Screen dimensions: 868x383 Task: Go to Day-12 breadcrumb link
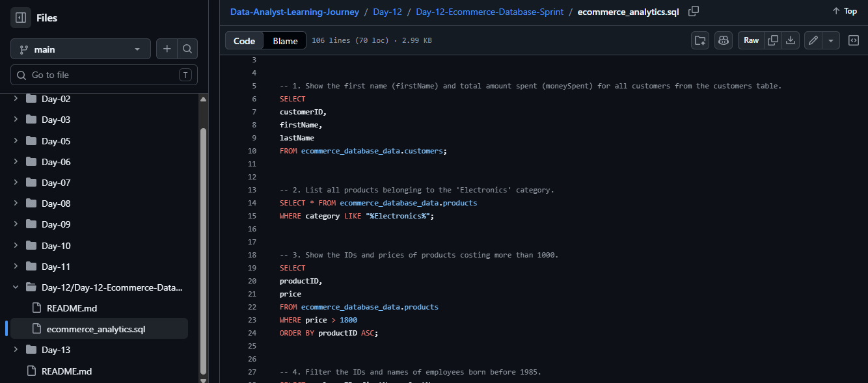387,12
